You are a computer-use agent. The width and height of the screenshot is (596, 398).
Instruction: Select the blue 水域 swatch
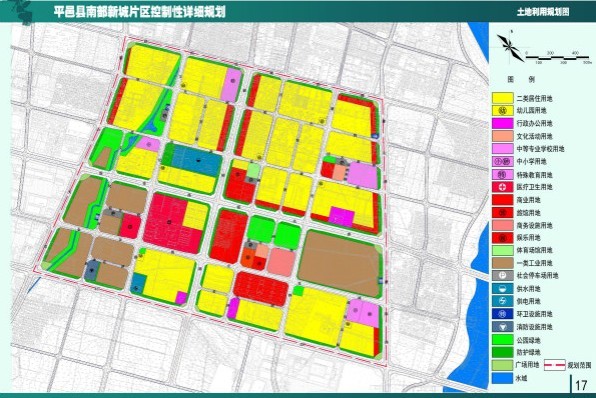[502, 378]
